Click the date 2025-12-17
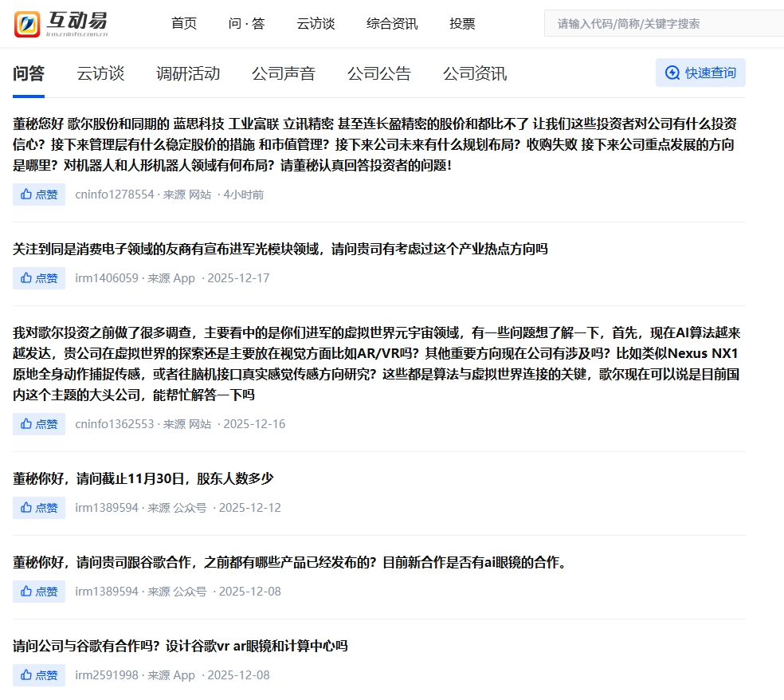Image resolution: width=784 pixels, height=700 pixels. (238, 277)
